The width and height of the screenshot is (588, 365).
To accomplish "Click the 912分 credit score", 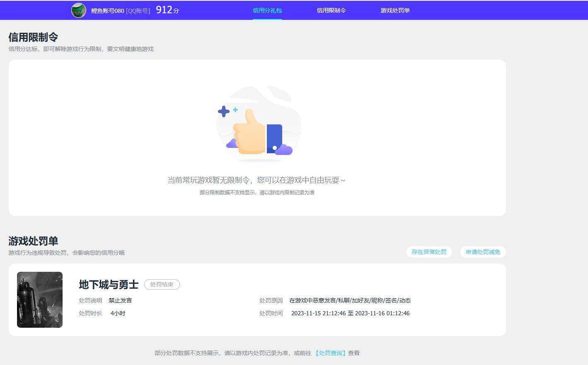I will [167, 10].
